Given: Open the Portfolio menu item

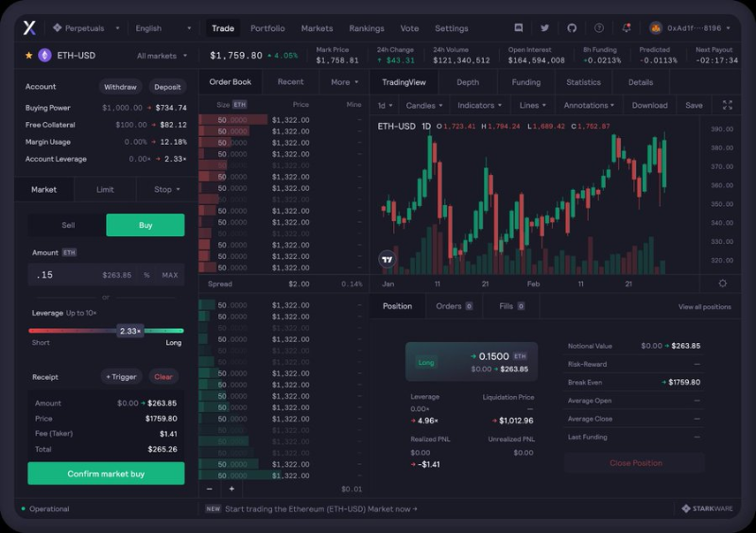Looking at the screenshot, I should pyautogui.click(x=267, y=28).
